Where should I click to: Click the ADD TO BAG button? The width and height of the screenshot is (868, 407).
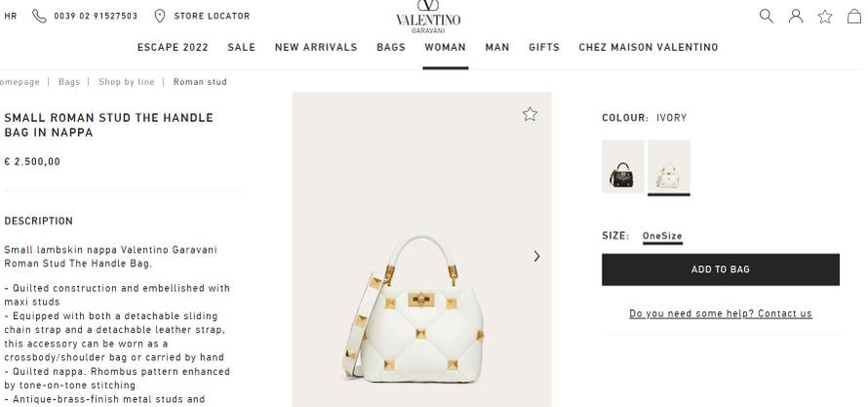pyautogui.click(x=720, y=269)
